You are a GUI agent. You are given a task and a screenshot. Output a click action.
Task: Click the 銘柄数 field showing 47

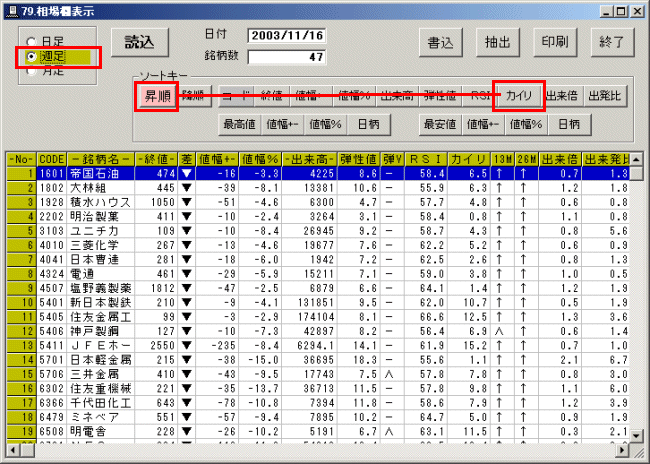[x=286, y=57]
